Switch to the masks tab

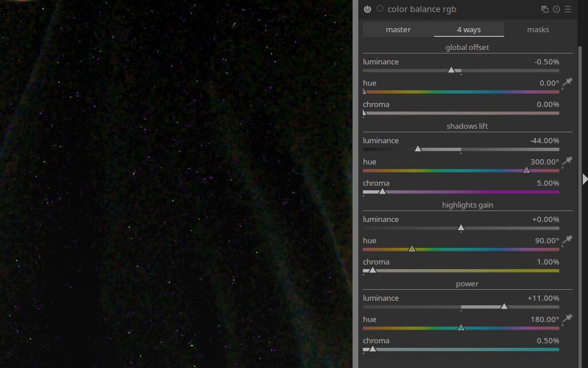pyautogui.click(x=537, y=29)
